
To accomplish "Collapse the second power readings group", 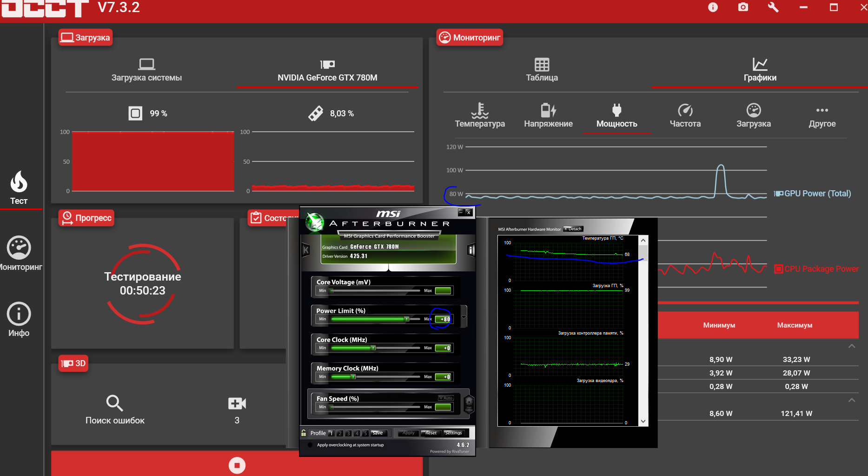I will [x=852, y=400].
